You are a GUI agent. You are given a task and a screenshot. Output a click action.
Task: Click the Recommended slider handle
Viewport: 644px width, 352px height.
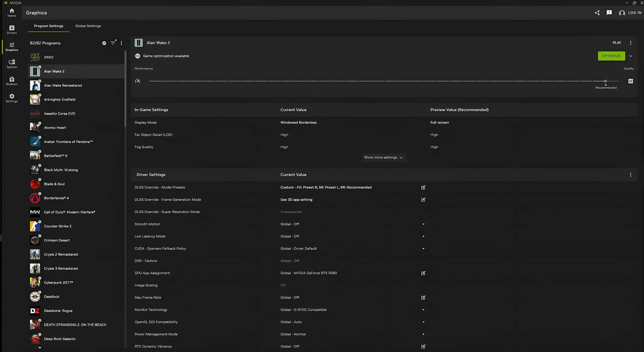[605, 81]
